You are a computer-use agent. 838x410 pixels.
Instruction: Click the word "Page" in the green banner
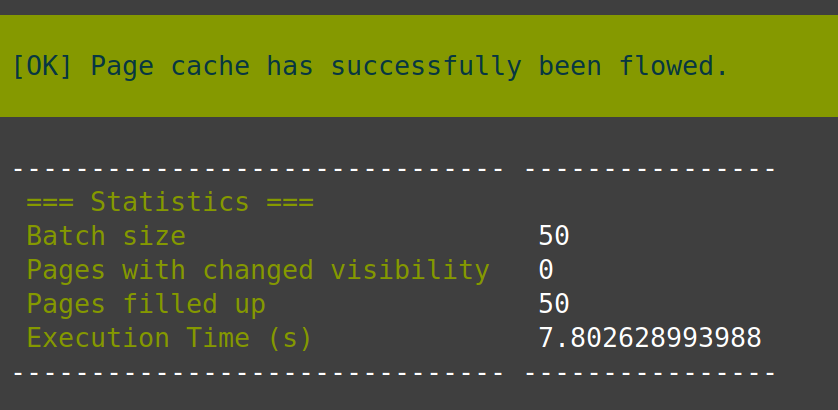click(122, 67)
